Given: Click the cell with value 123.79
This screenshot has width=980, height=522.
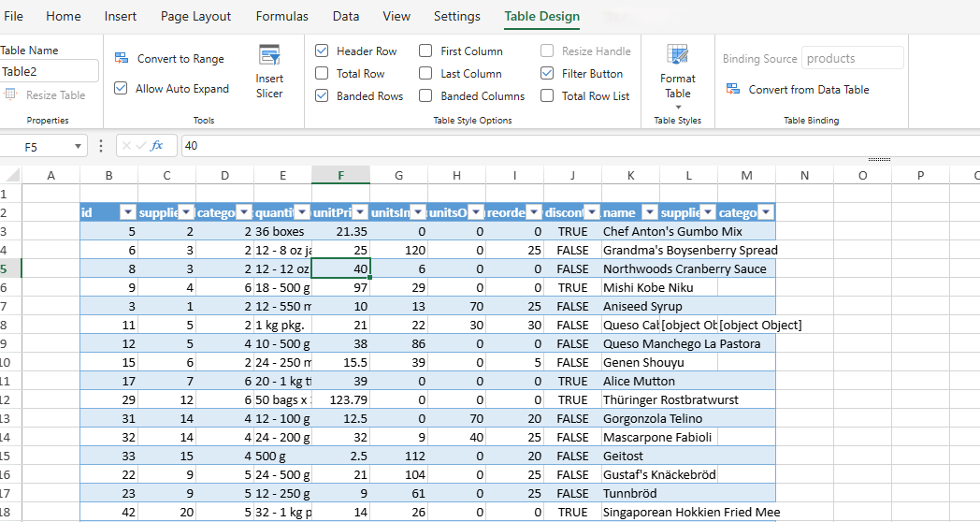Looking at the screenshot, I should (340, 400).
